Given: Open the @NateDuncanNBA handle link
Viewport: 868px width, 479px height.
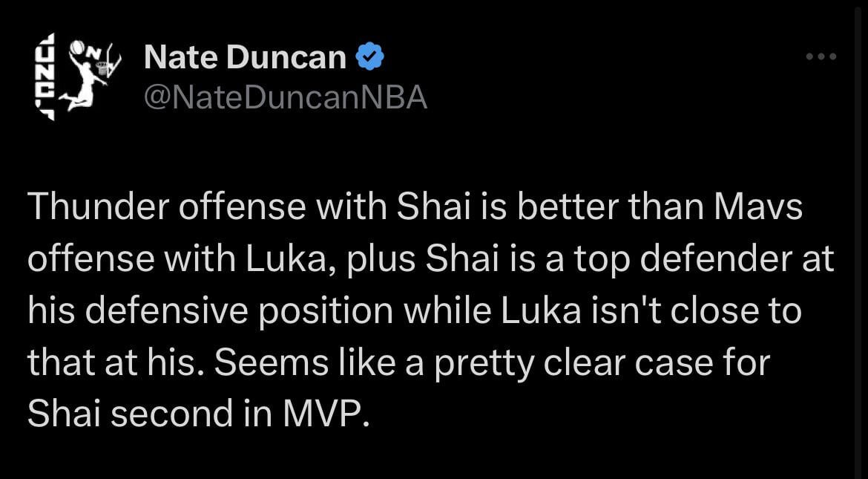Looking at the screenshot, I should (x=285, y=97).
